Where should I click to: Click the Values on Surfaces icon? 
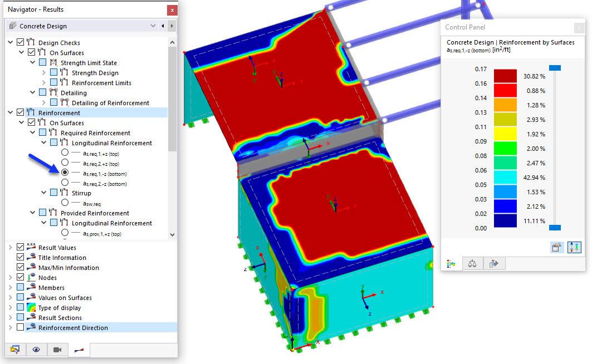click(x=31, y=297)
